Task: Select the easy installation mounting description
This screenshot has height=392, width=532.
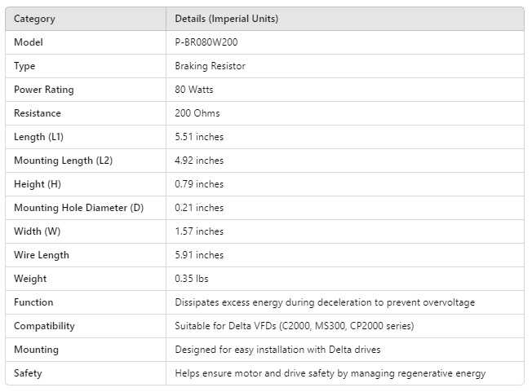Action: [x=277, y=350]
